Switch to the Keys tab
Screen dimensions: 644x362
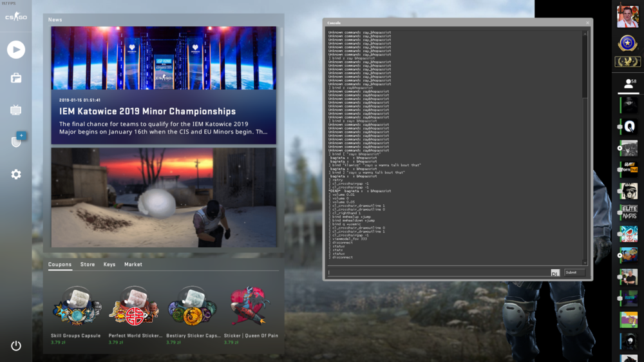(109, 265)
